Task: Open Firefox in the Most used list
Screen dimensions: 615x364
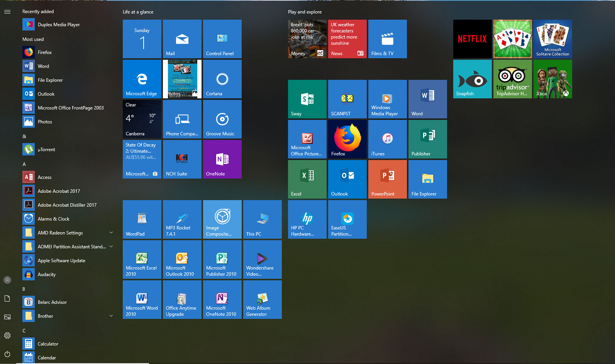Action: 68,52
